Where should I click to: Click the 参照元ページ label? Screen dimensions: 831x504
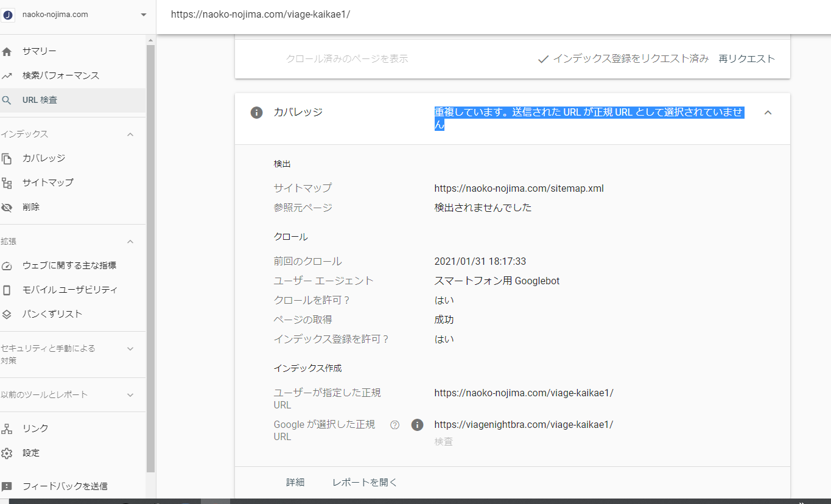click(x=303, y=208)
